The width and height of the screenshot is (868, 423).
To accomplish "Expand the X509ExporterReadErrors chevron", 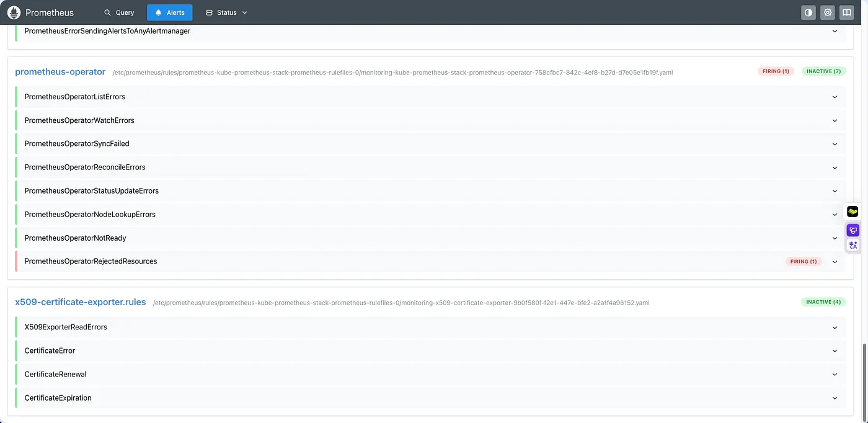I will 835,327.
